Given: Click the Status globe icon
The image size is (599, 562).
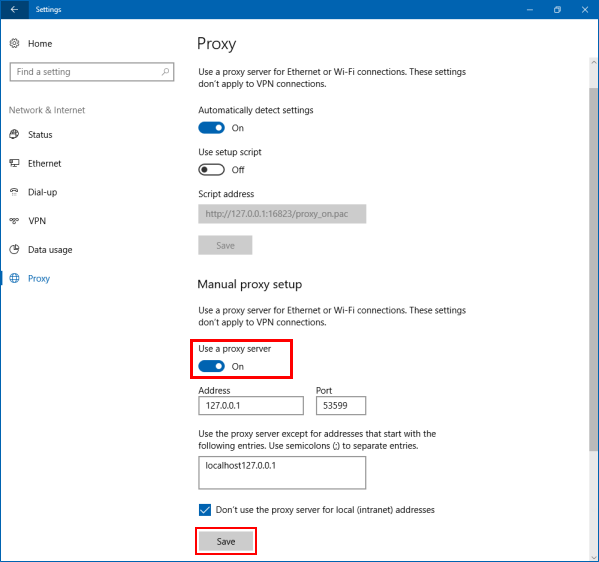Looking at the screenshot, I should (x=14, y=134).
